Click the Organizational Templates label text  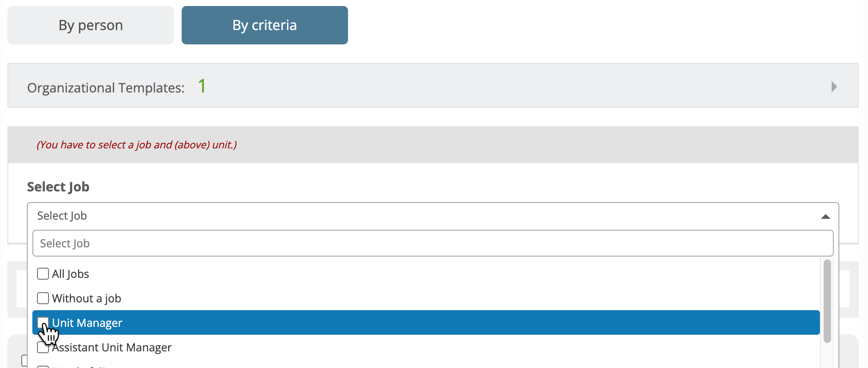(x=106, y=87)
